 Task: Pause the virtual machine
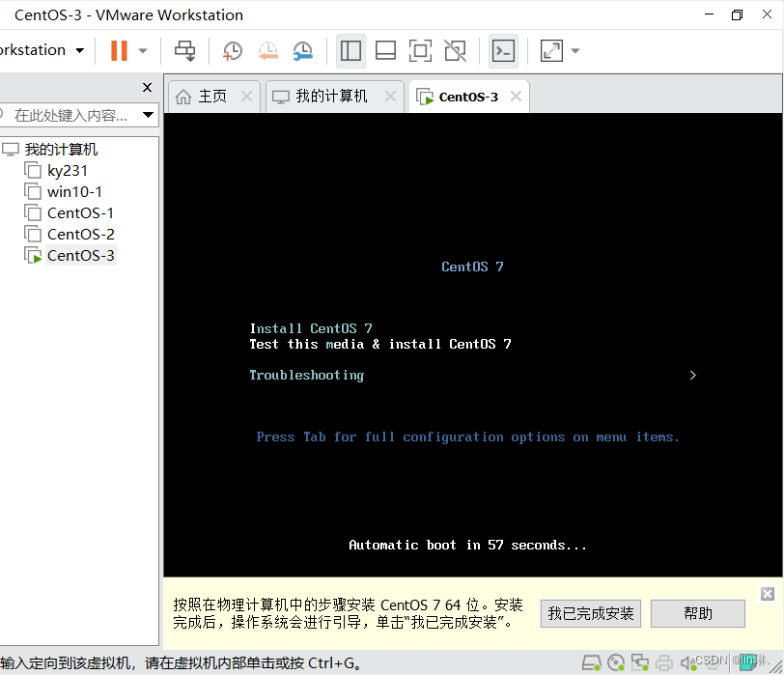(119, 50)
